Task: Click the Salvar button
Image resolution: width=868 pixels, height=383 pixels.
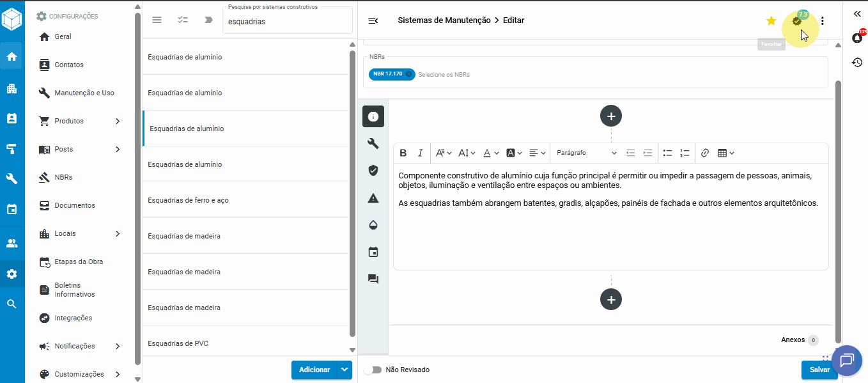Action: coord(819,370)
